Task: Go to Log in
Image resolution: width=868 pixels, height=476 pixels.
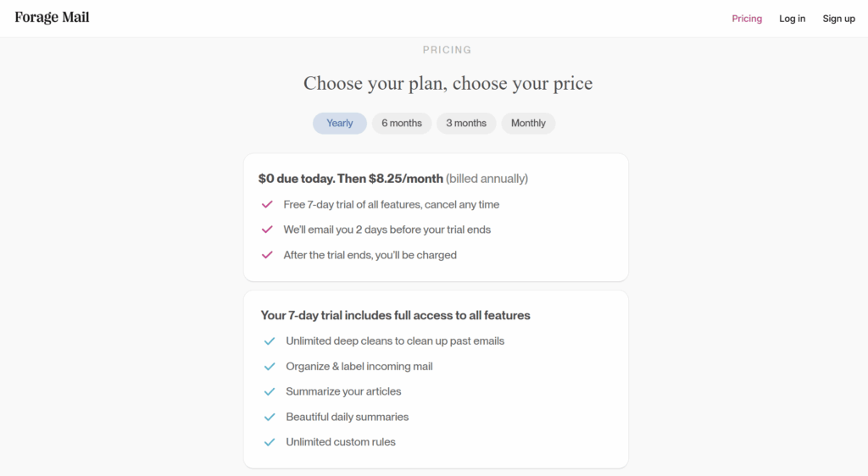Action: pyautogui.click(x=793, y=19)
